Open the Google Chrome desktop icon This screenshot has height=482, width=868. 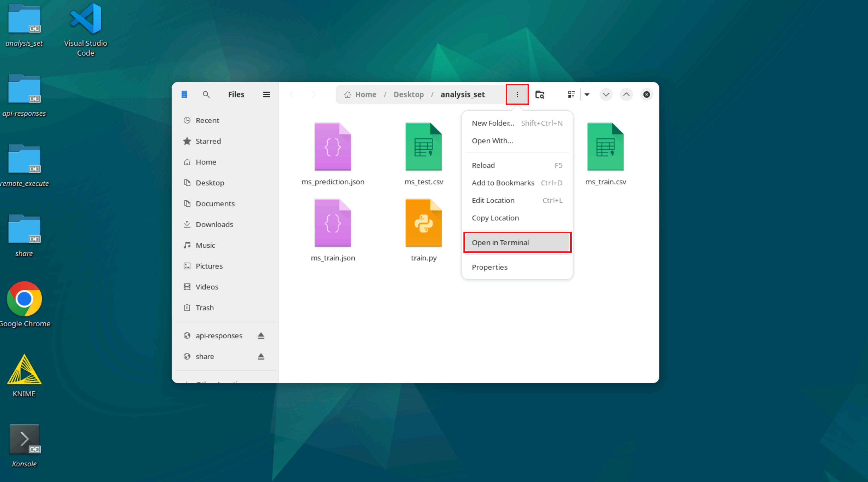(x=24, y=299)
